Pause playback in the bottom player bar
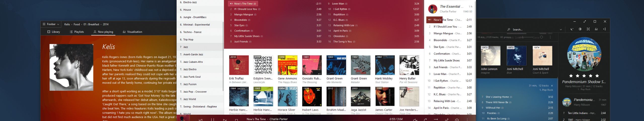Viewport: 644px width, 121px height. pos(213,119)
